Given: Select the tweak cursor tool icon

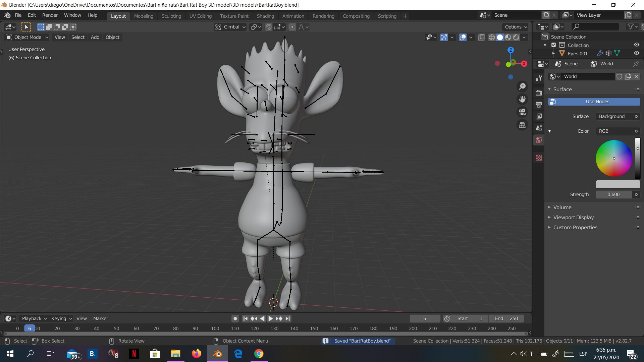Looking at the screenshot, I should [26, 27].
